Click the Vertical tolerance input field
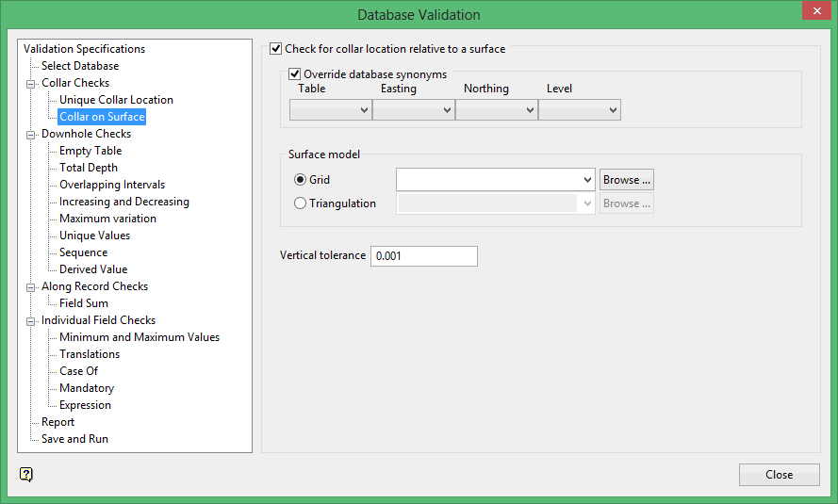 pos(423,256)
